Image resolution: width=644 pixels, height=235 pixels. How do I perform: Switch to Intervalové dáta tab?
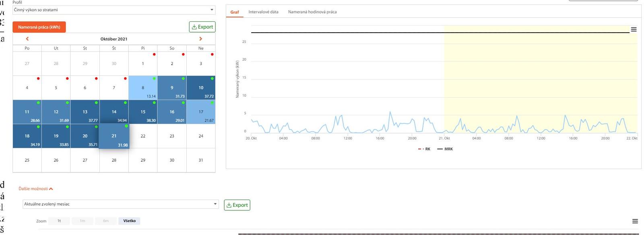click(x=263, y=12)
